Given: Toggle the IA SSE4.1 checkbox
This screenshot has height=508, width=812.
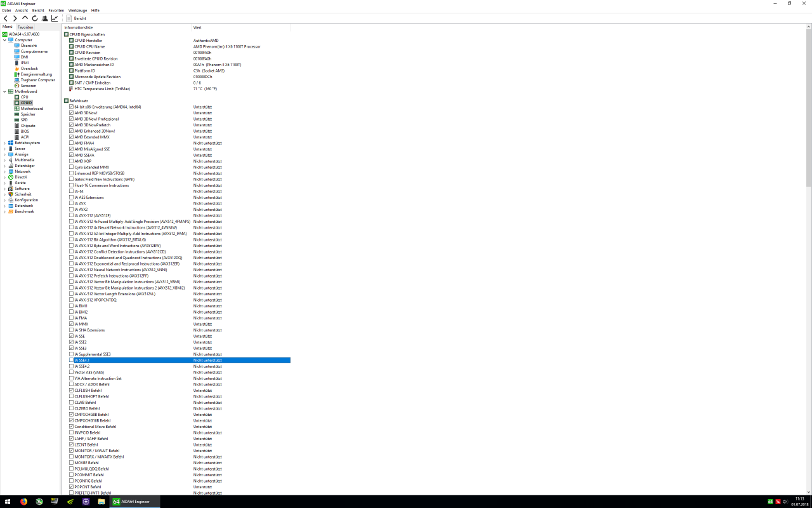Looking at the screenshot, I should pyautogui.click(x=71, y=360).
